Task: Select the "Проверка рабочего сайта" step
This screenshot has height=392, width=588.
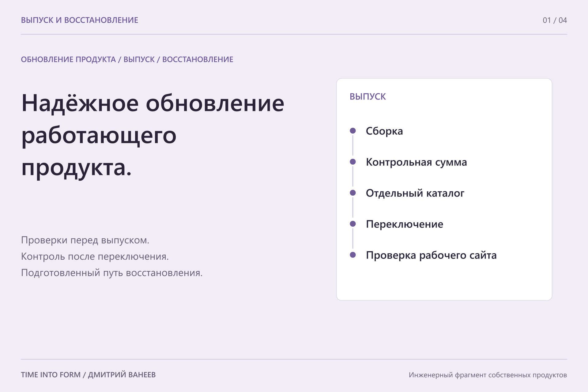Action: coord(431,255)
